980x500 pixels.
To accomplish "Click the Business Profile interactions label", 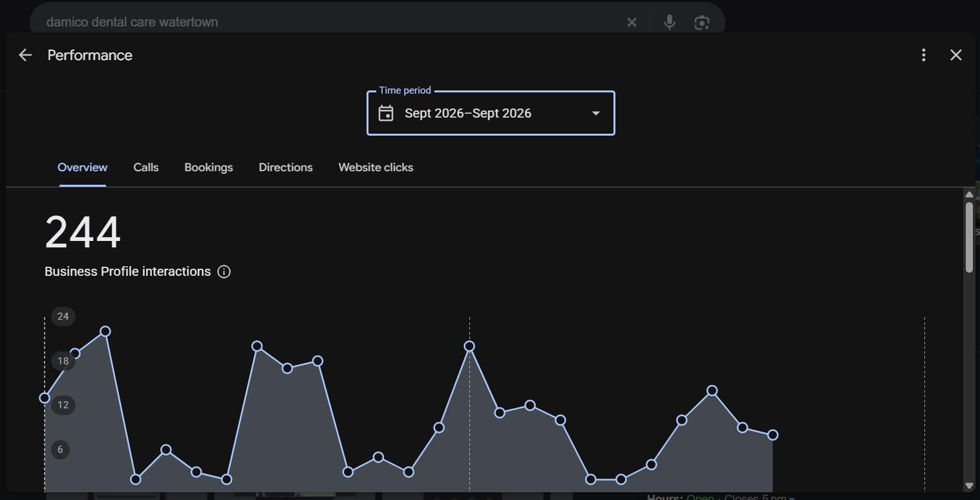I will 127,271.
